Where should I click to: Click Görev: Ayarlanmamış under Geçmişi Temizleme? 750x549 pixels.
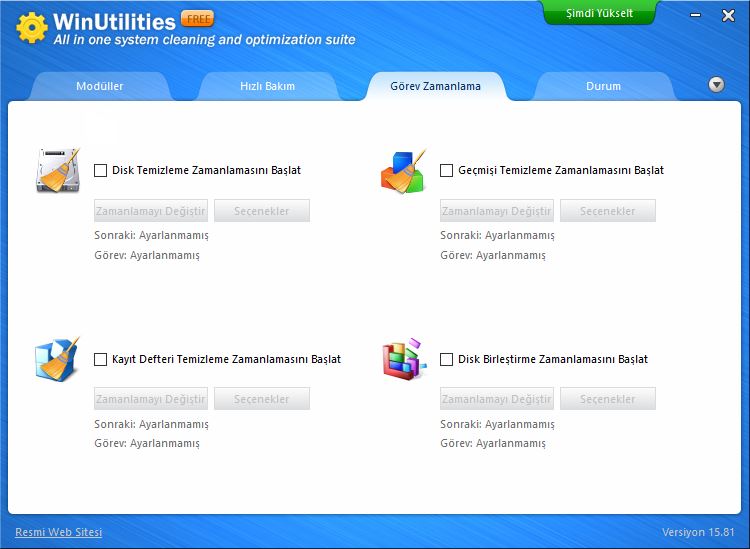pos(493,255)
